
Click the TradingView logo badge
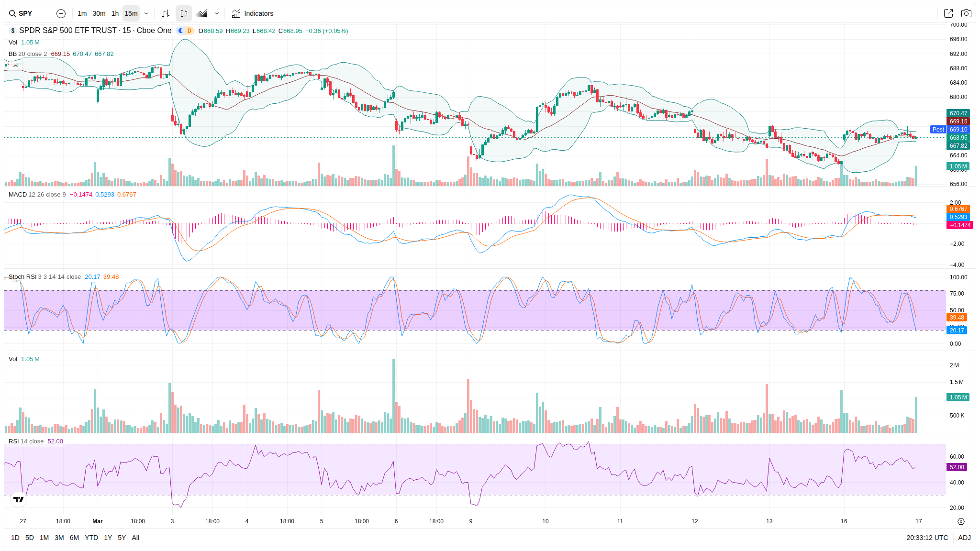click(x=18, y=499)
